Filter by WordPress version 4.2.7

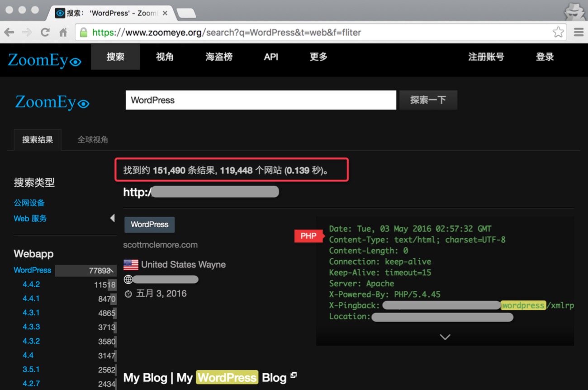[x=31, y=384]
